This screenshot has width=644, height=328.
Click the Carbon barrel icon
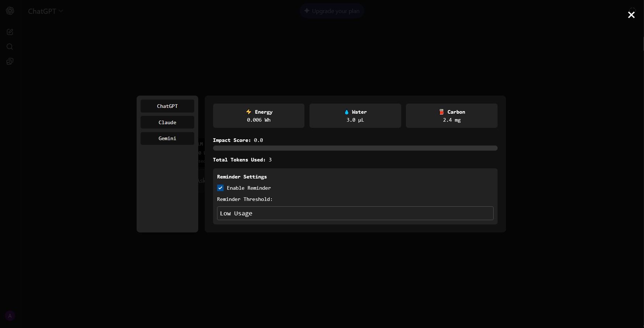441,112
